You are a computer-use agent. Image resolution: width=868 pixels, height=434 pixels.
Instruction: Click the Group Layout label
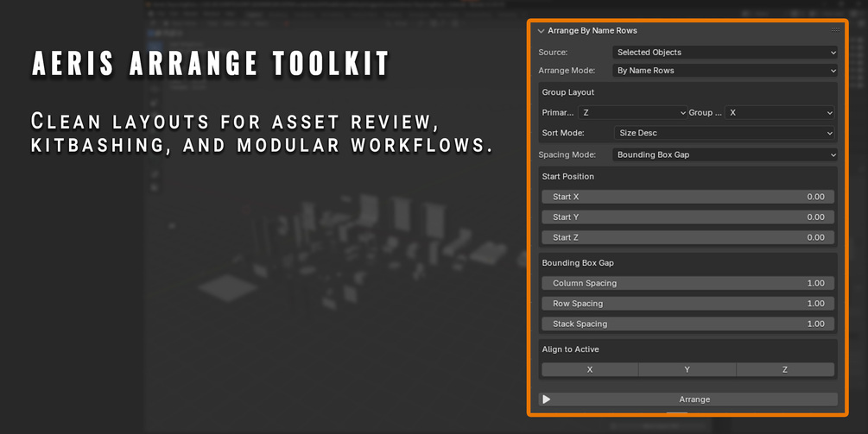coord(568,92)
